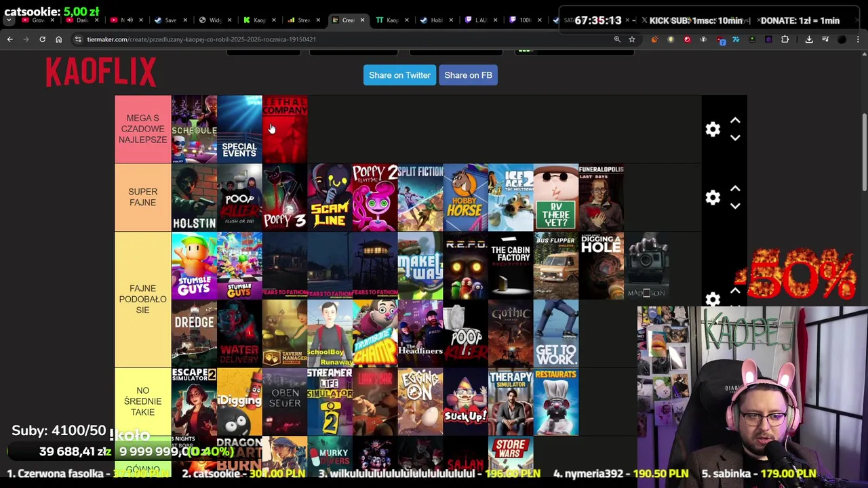Select the Streamer Life Simulator 2 thumbnail
The height and width of the screenshot is (488, 868).
330,401
